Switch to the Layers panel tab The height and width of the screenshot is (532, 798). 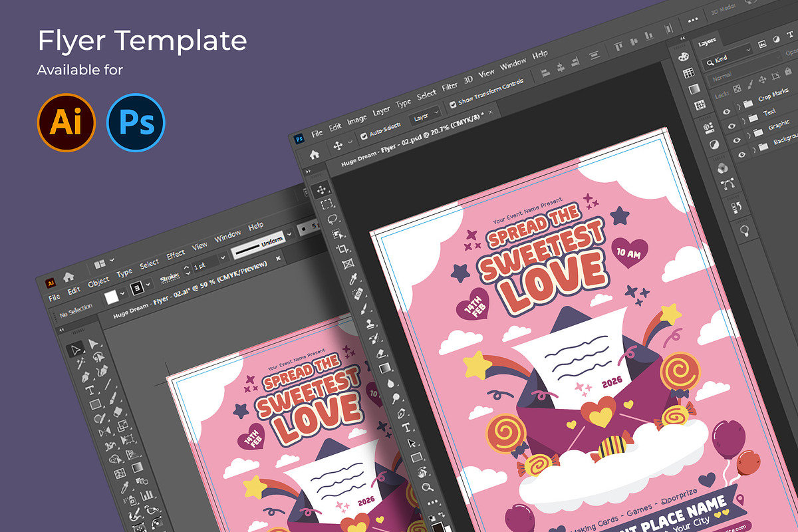click(x=707, y=43)
